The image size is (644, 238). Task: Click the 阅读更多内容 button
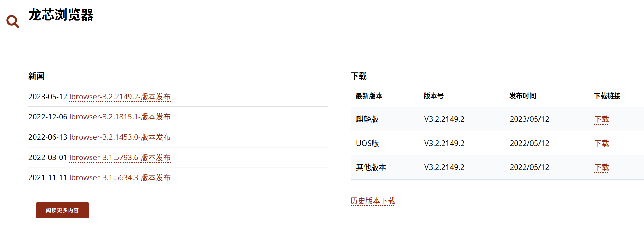[x=62, y=210]
